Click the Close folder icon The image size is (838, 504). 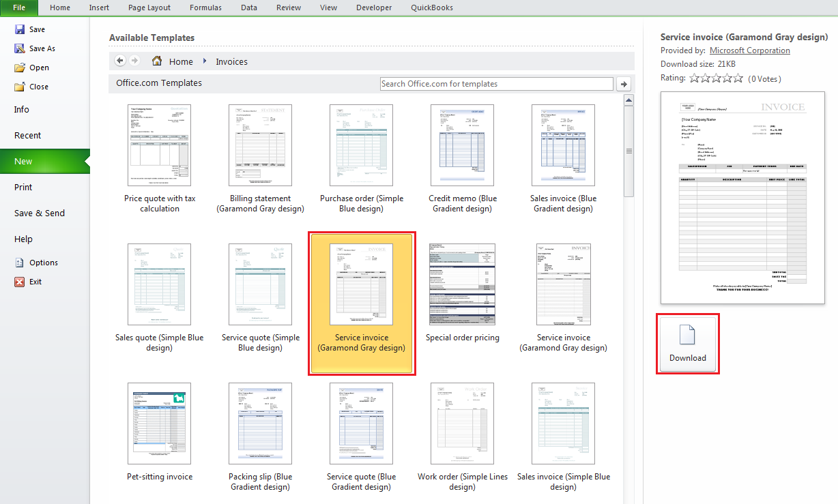tap(19, 87)
